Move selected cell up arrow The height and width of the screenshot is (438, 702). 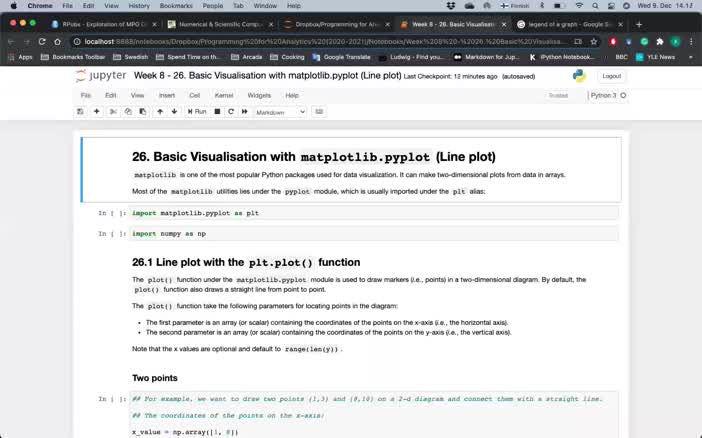tap(159, 112)
